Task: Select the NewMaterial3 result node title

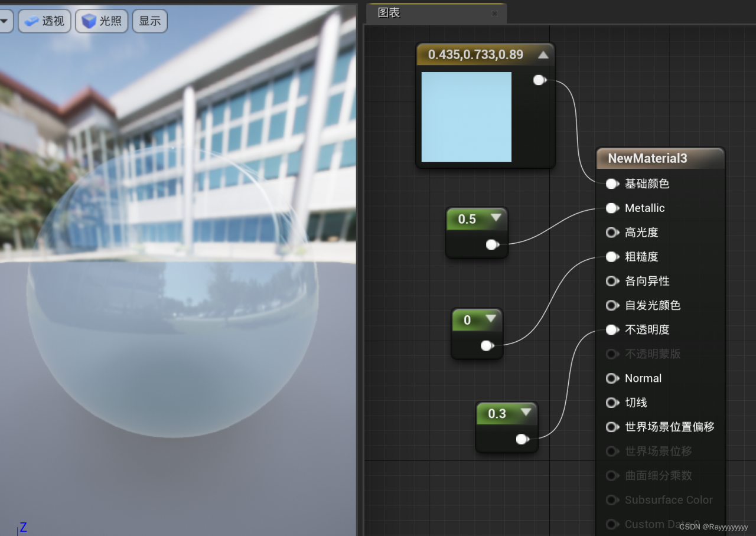Action: 647,158
